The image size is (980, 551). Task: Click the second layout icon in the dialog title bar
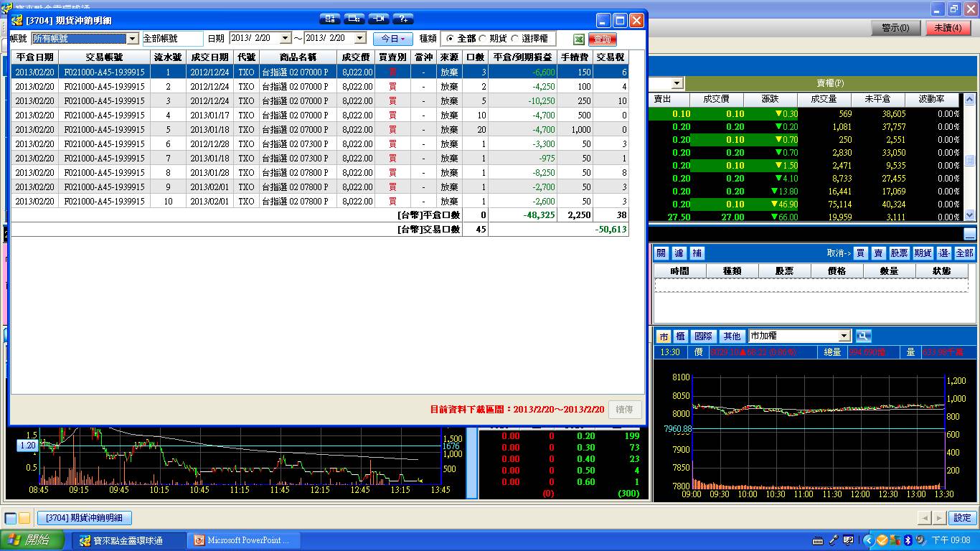click(x=354, y=19)
